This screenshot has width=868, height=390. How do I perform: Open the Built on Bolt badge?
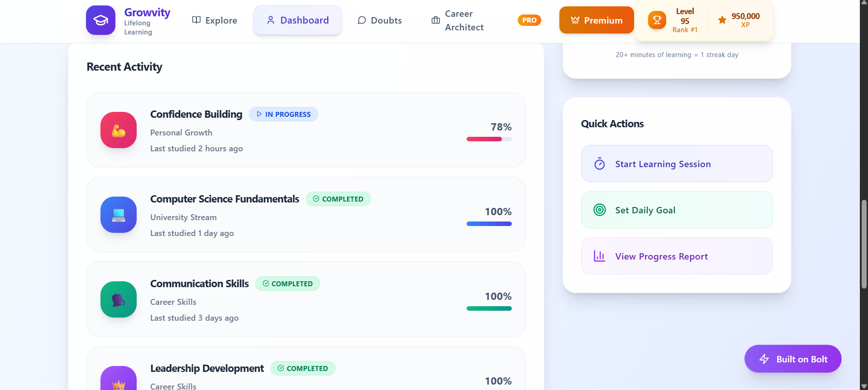coord(793,359)
